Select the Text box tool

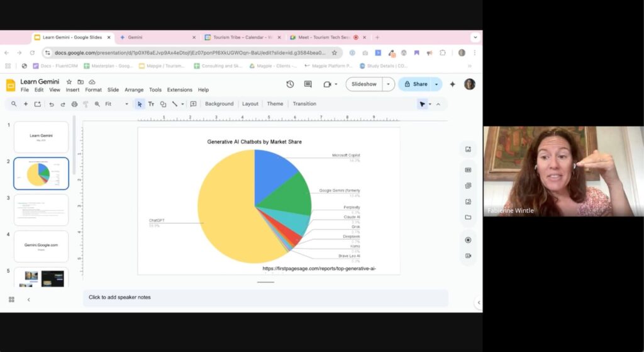pos(151,104)
